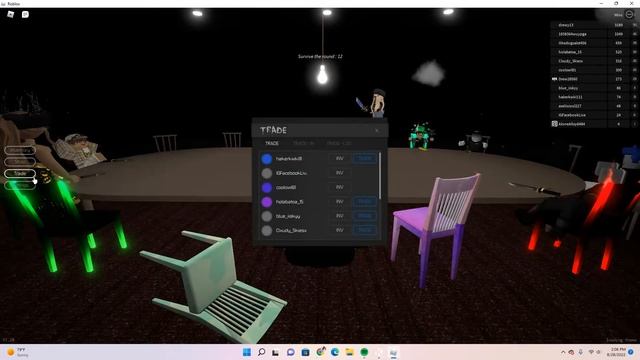This screenshot has height=360, width=640.
Task: Select the last player row in leaderboard
Action: coord(595,124)
